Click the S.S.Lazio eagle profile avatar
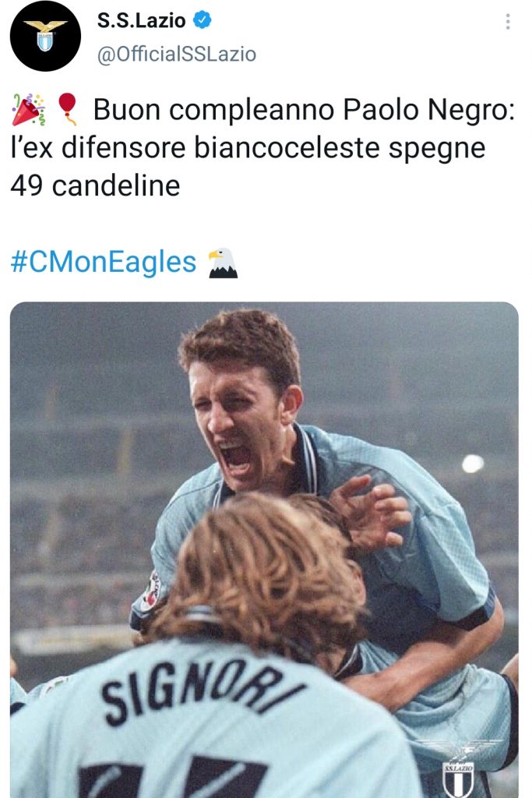 44,35
